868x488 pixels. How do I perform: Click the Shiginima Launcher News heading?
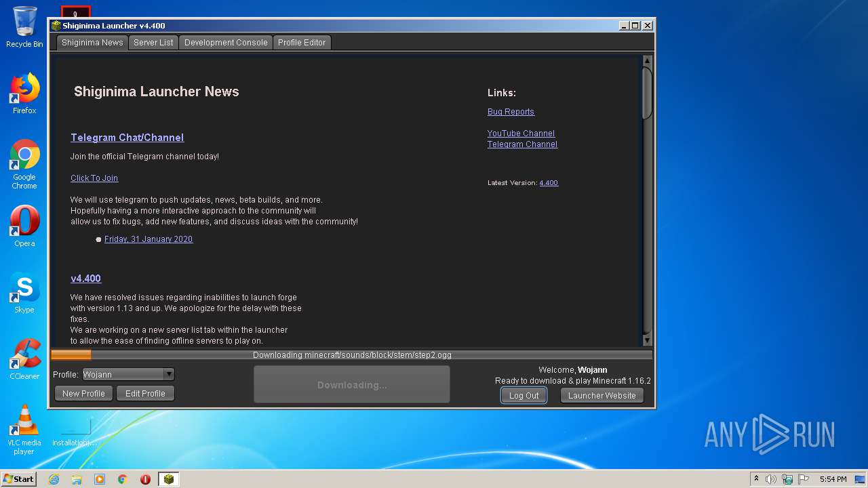pos(157,91)
